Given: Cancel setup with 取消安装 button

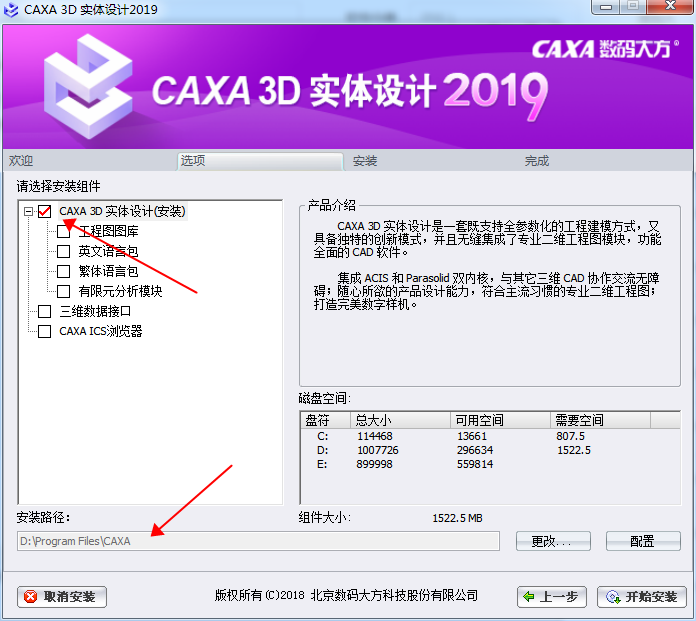Looking at the screenshot, I should pyautogui.click(x=62, y=597).
